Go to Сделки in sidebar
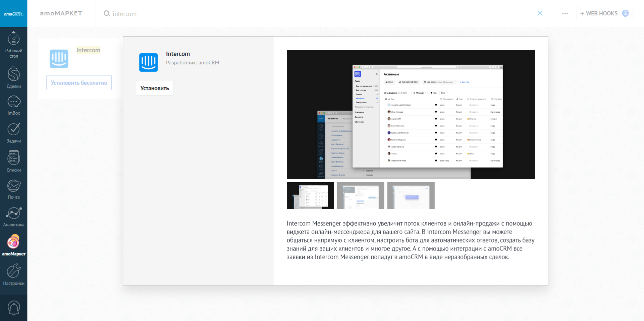 [x=13, y=77]
